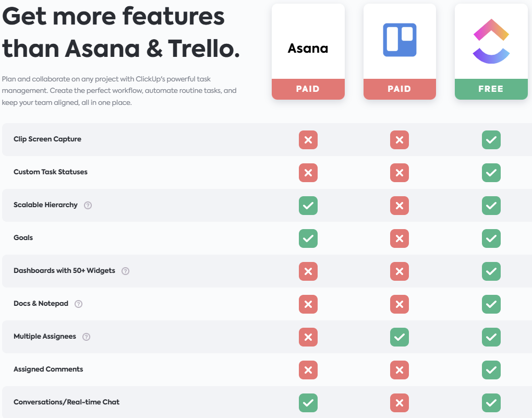Click Asana's green check for Goals
The width and height of the screenshot is (532, 418).
pos(308,238)
